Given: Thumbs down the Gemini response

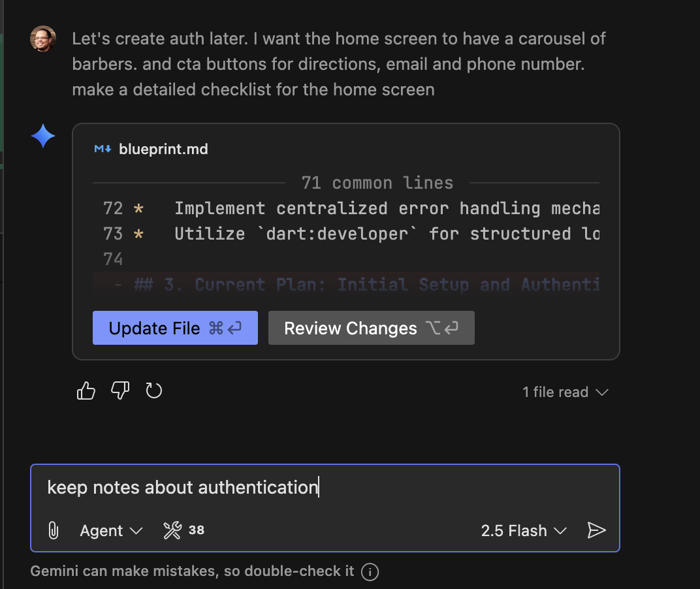Looking at the screenshot, I should point(120,390).
